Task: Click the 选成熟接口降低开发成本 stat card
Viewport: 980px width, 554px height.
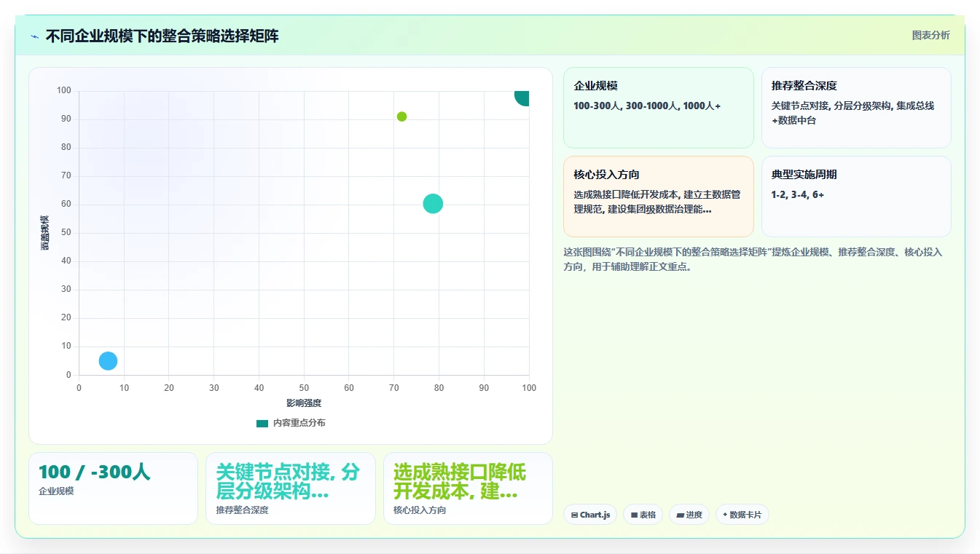Action: pos(468,488)
